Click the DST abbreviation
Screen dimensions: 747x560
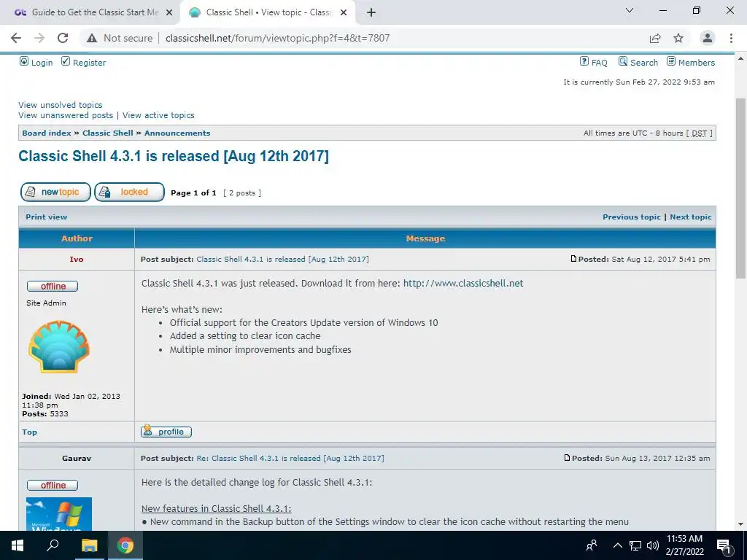[699, 133]
